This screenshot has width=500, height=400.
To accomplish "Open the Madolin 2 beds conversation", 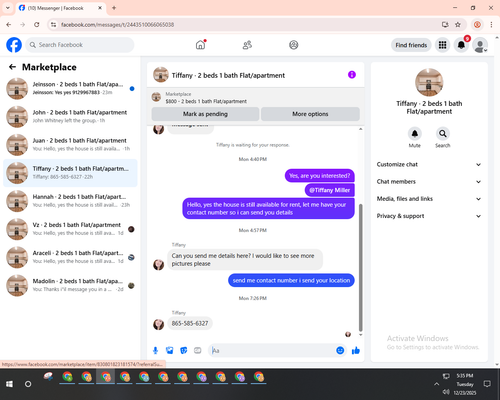I will pos(70,285).
